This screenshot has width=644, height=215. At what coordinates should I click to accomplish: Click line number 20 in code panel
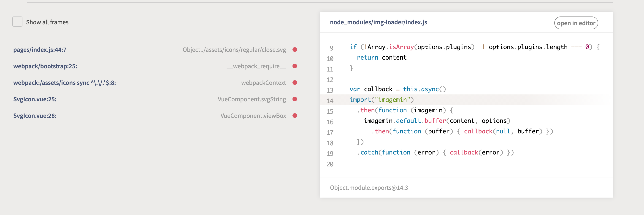[330, 164]
